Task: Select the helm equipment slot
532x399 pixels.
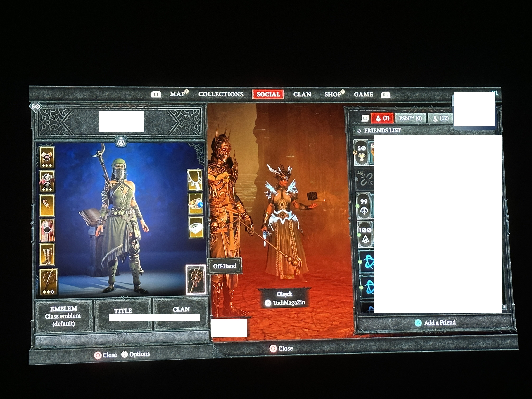Action: [x=47, y=157]
